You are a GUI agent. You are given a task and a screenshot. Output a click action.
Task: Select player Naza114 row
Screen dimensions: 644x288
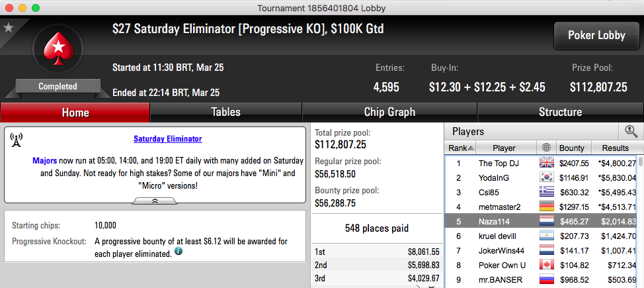pyautogui.click(x=541, y=221)
